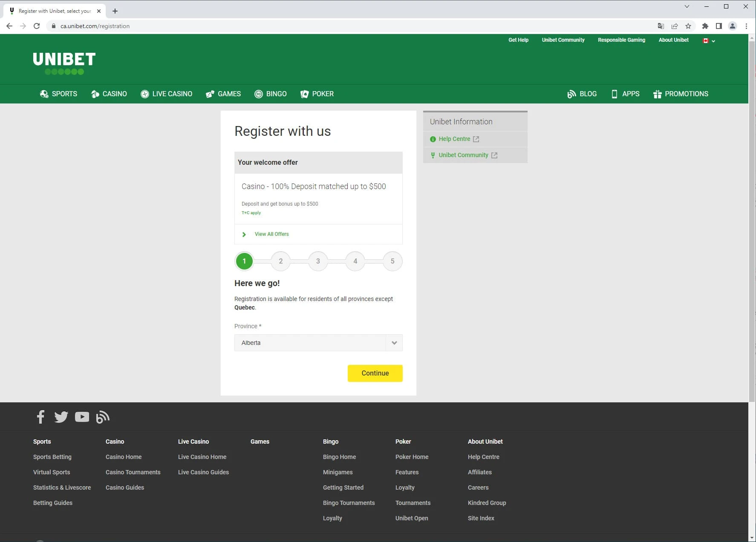Open APPS in navigation bar

(625, 94)
